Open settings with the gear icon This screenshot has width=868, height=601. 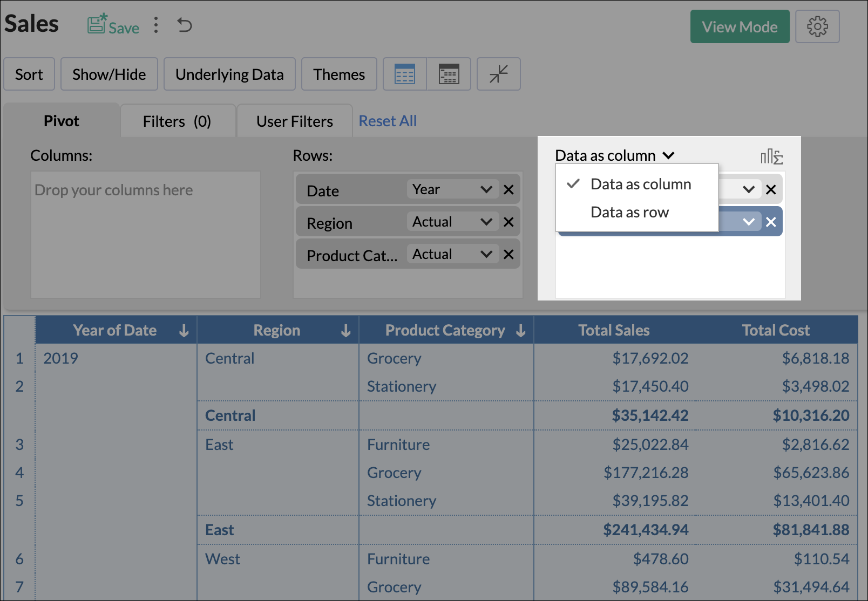coord(817,26)
